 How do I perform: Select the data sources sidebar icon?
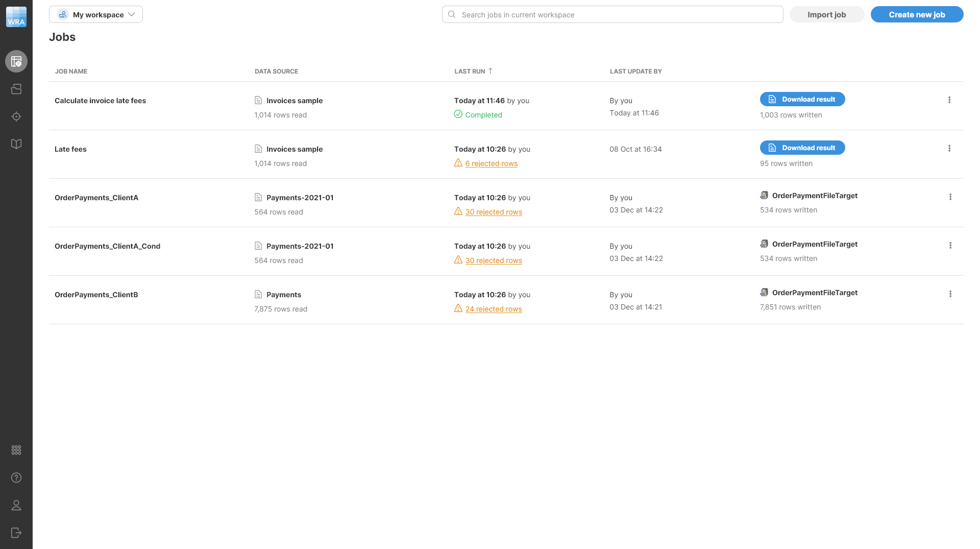click(16, 89)
